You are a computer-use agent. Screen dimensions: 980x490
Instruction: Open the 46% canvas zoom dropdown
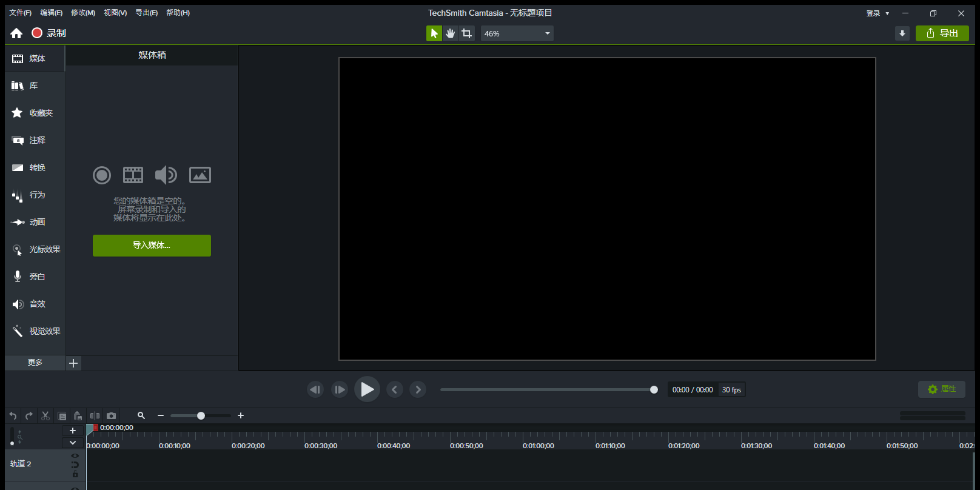517,33
